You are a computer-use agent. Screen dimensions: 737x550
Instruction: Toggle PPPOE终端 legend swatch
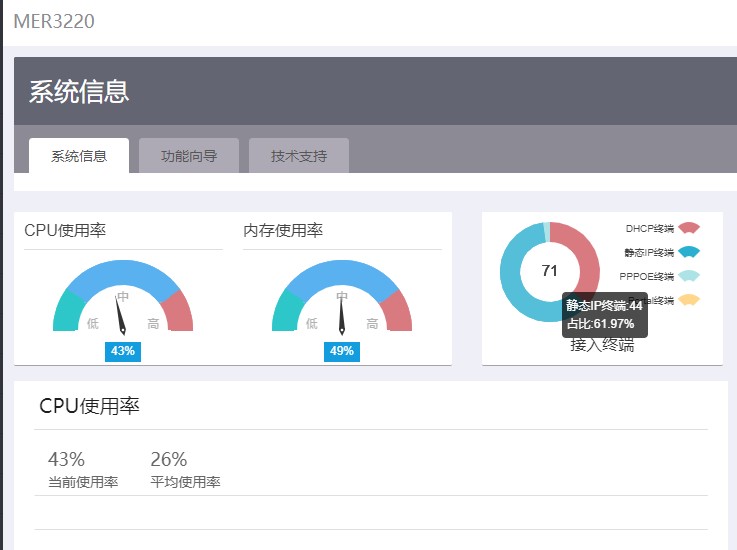(689, 276)
